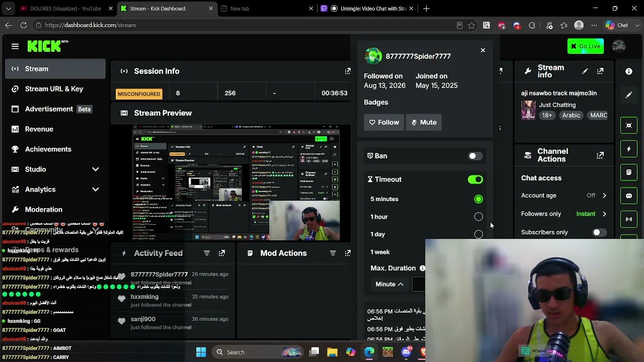The width and height of the screenshot is (644, 362).
Task: Mute user 8777777Spider7777
Action: coord(424,122)
